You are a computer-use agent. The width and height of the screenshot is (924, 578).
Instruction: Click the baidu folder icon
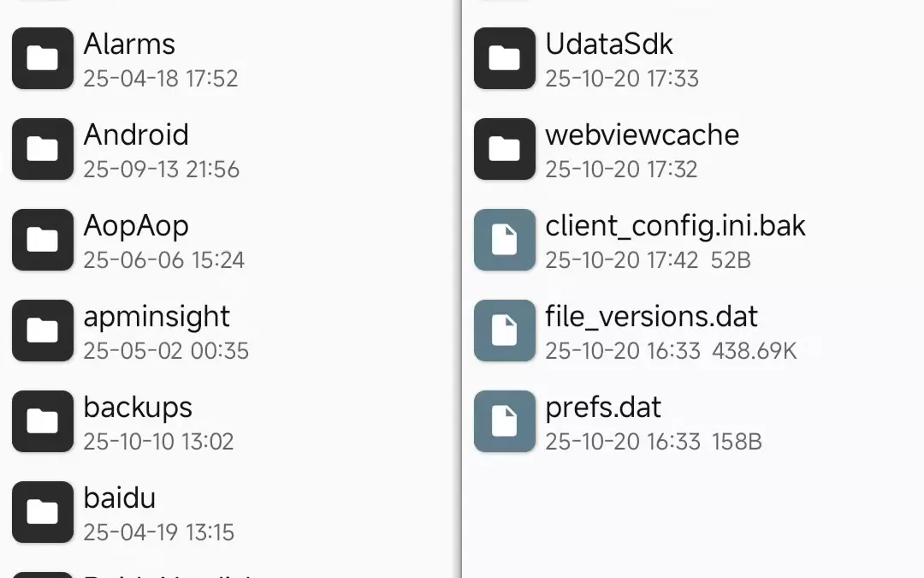(42, 512)
